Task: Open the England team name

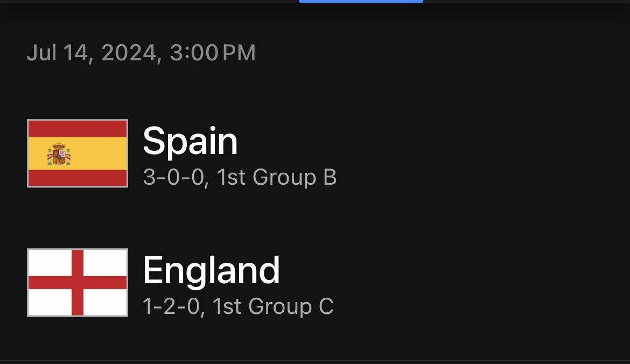Action: pyautogui.click(x=211, y=270)
